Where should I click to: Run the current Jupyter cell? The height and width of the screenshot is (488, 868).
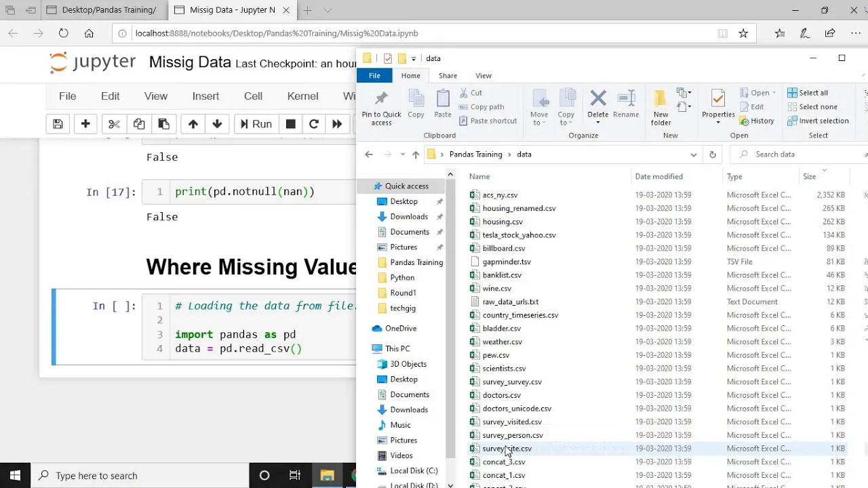[256, 124]
